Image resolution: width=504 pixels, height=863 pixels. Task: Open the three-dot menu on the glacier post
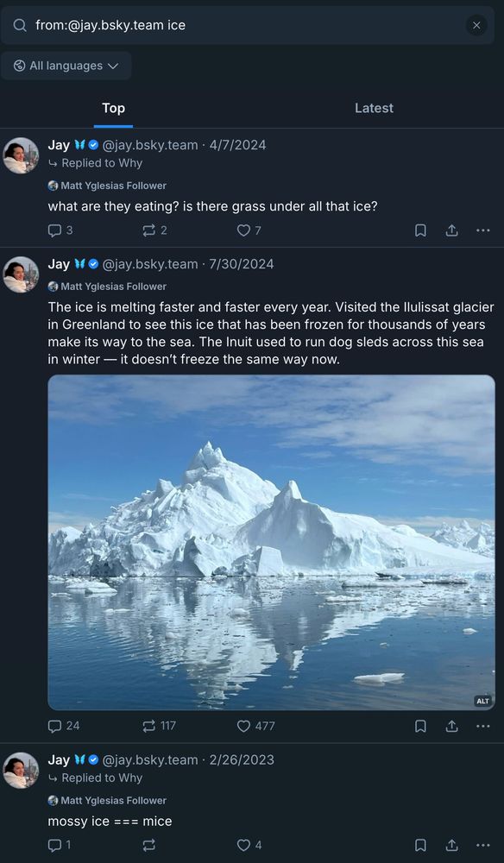482,726
